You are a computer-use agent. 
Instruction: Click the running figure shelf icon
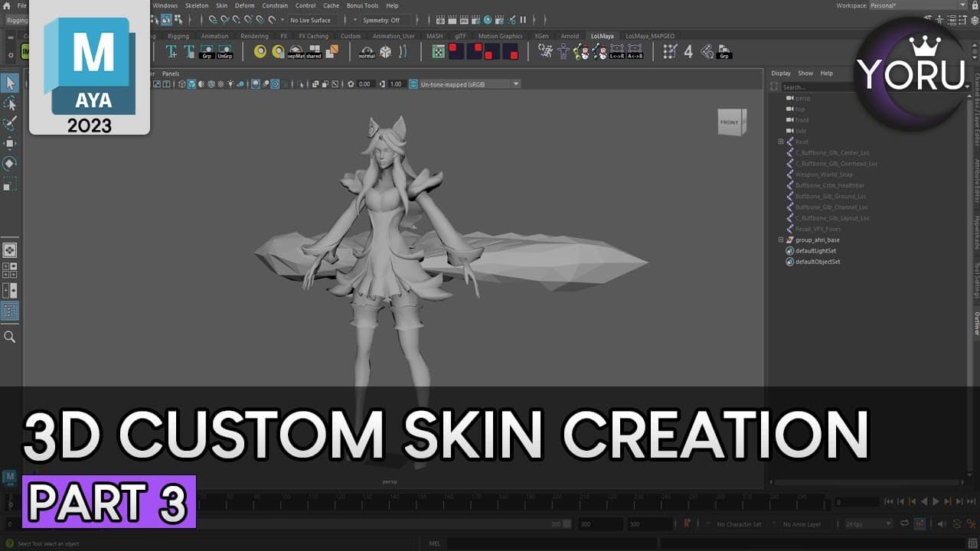545,51
